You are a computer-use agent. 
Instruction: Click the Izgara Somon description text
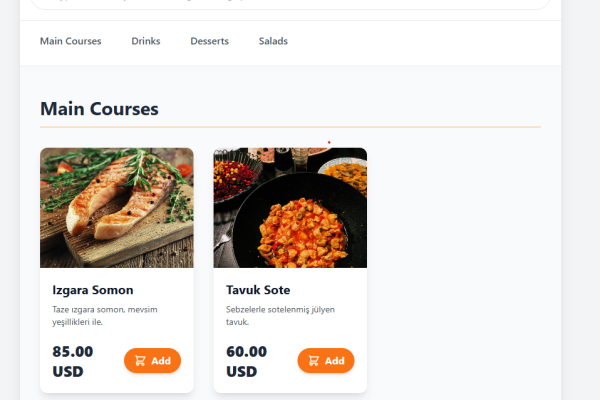[104, 315]
